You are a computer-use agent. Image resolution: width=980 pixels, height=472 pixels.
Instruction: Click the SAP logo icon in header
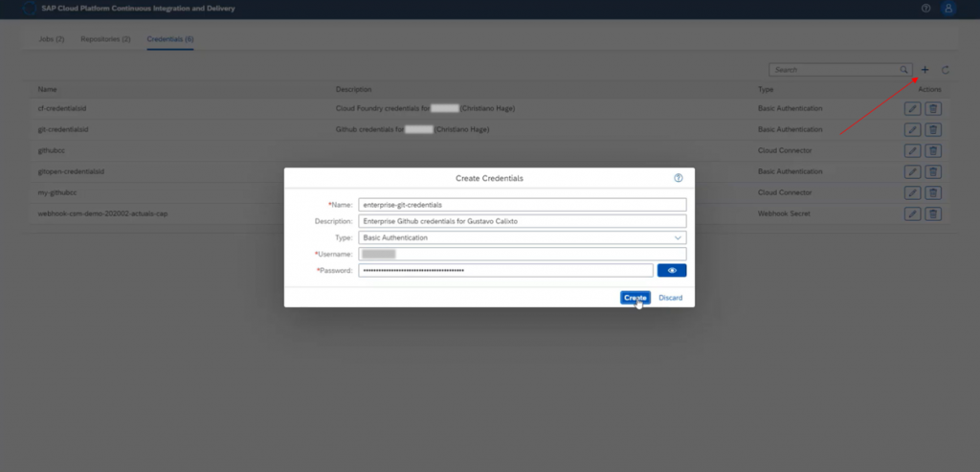point(30,9)
